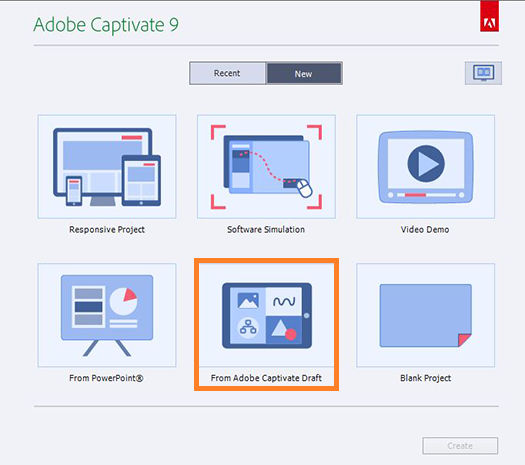
Task: Select the Responsive Project icon
Action: 107,167
